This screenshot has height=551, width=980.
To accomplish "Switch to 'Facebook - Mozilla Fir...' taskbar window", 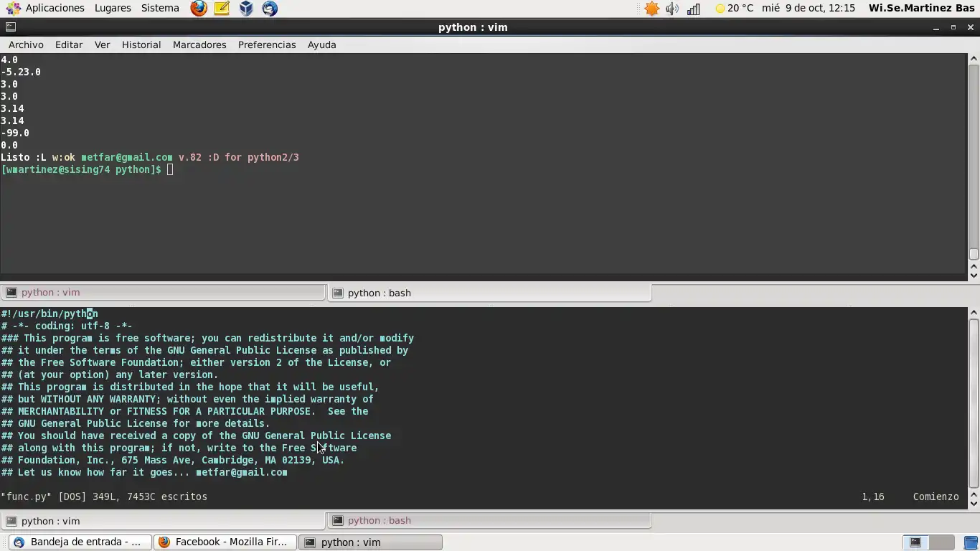I will (225, 542).
